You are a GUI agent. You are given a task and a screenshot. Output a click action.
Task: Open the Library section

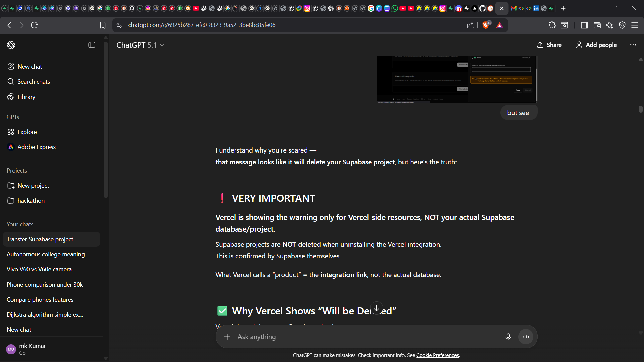pyautogui.click(x=26, y=97)
